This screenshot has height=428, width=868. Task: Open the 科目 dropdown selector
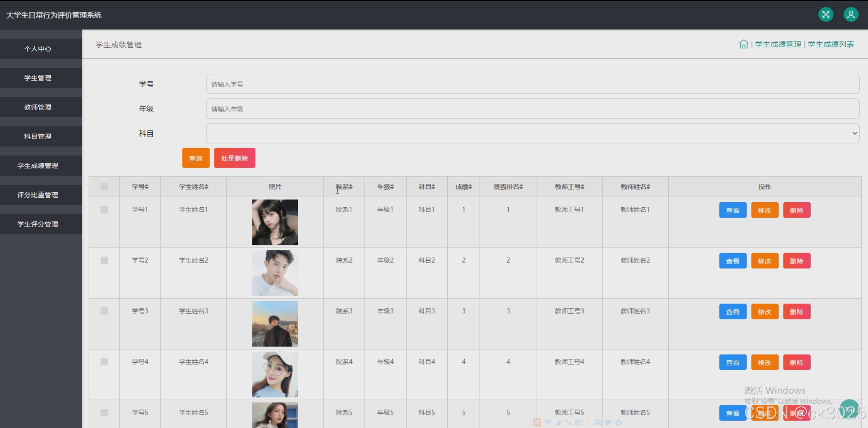pos(532,133)
